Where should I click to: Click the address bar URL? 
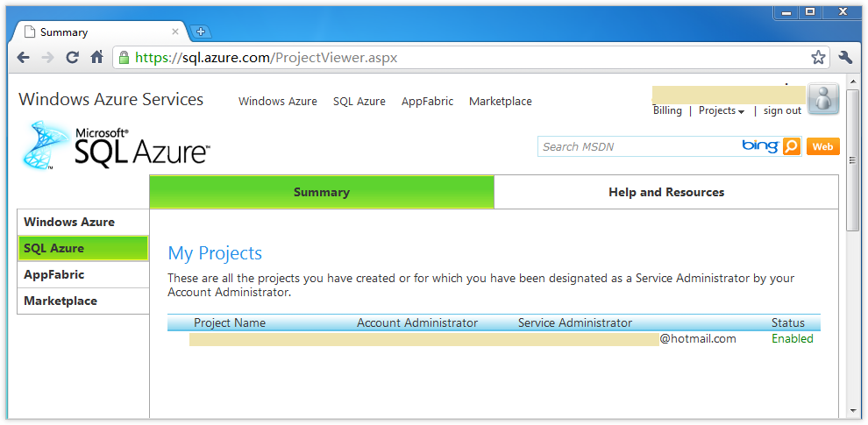click(266, 58)
